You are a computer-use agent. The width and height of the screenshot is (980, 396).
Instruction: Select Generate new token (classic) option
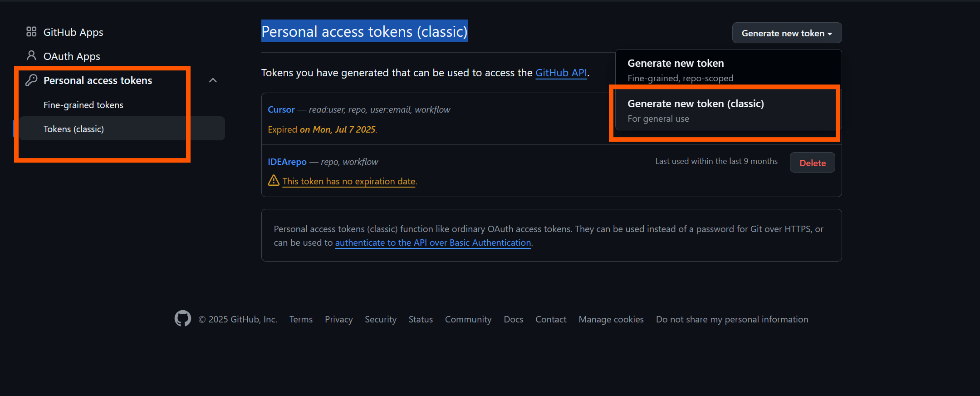pos(725,110)
